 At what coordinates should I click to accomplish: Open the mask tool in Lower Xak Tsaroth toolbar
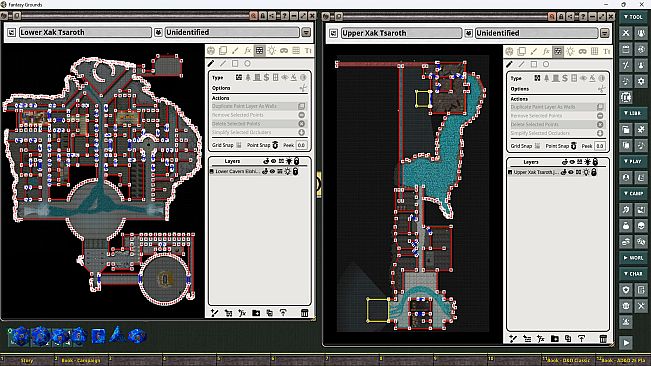coord(284,51)
